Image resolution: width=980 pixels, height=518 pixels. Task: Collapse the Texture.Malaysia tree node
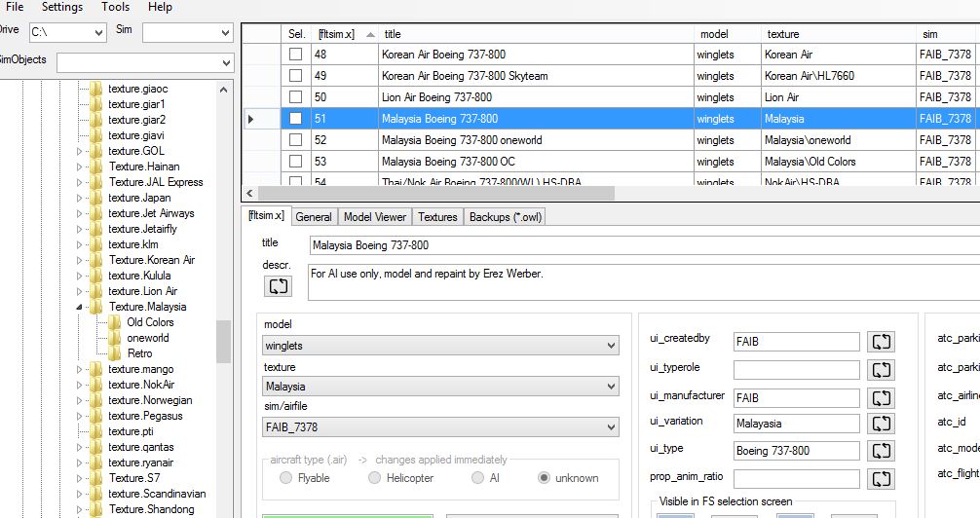(79, 307)
